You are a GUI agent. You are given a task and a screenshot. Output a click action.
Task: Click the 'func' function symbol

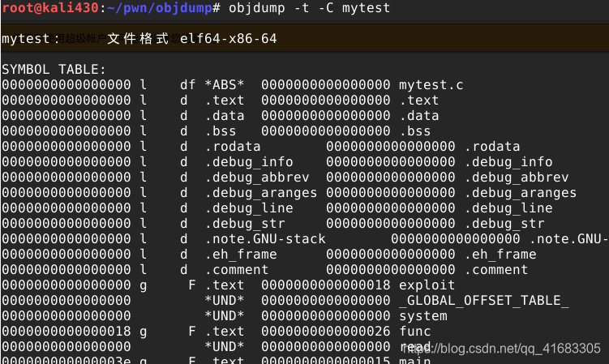(415, 331)
